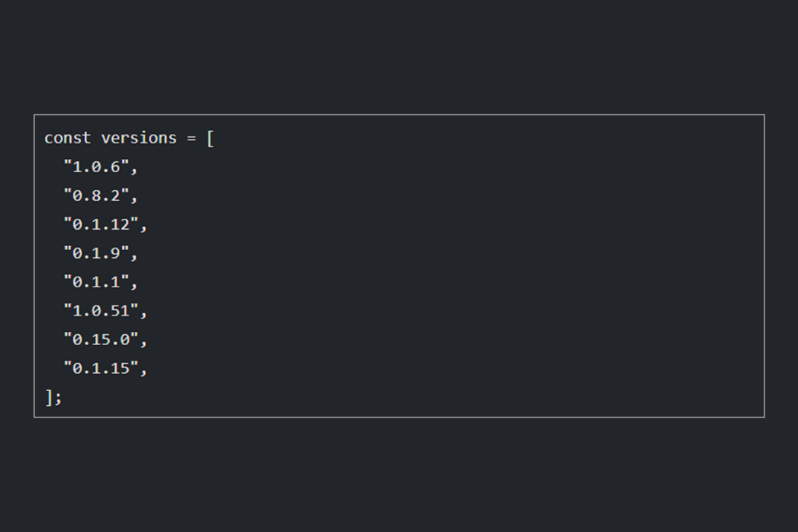798x532 pixels.
Task: Place cursor on the "0.1.12" string
Action: coord(100,224)
